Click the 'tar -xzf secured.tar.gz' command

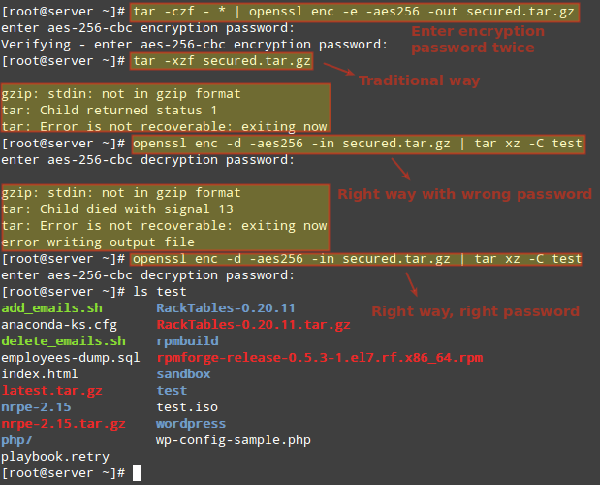(x=221, y=61)
